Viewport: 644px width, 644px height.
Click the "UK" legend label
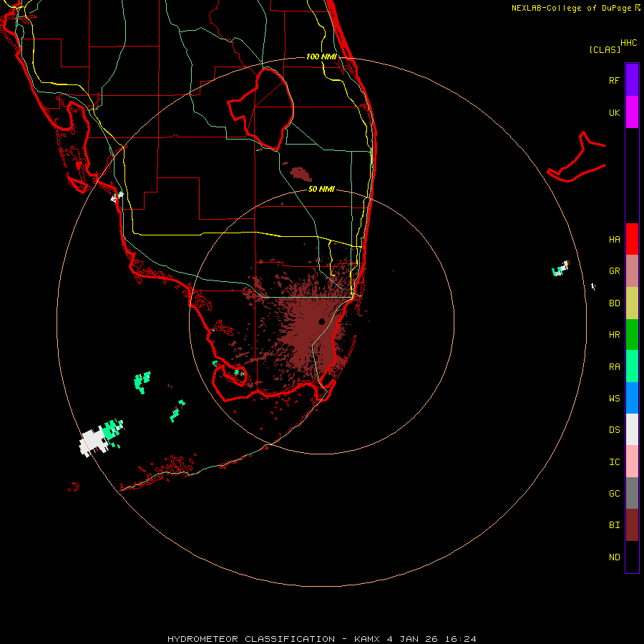point(614,113)
